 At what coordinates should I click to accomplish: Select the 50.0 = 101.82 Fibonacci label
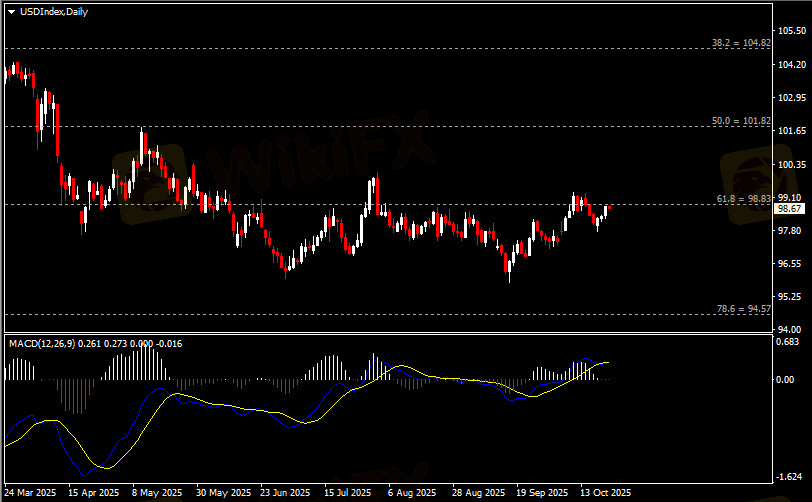[x=741, y=121]
